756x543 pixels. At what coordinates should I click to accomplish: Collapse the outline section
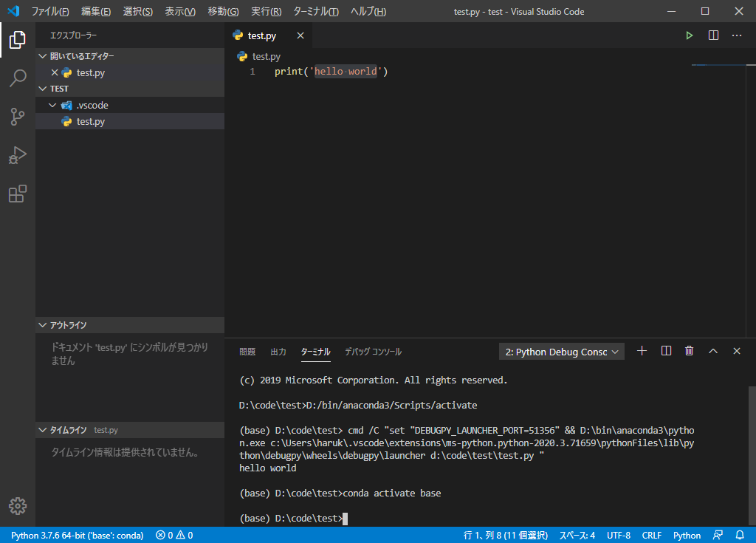[x=42, y=325]
